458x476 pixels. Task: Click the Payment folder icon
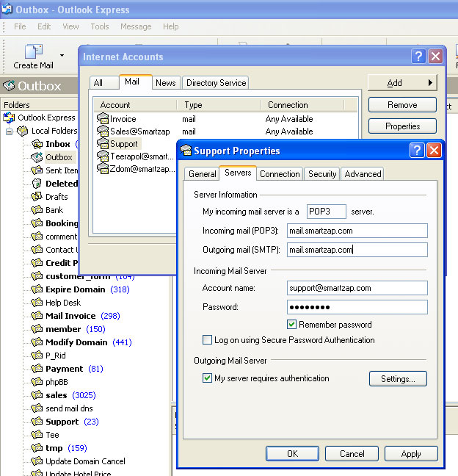coord(37,369)
